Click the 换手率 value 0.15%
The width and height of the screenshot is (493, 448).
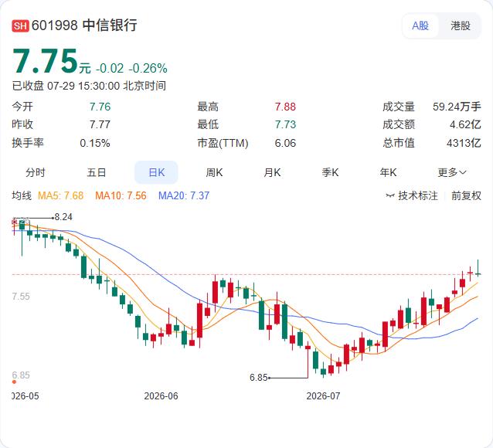point(95,144)
